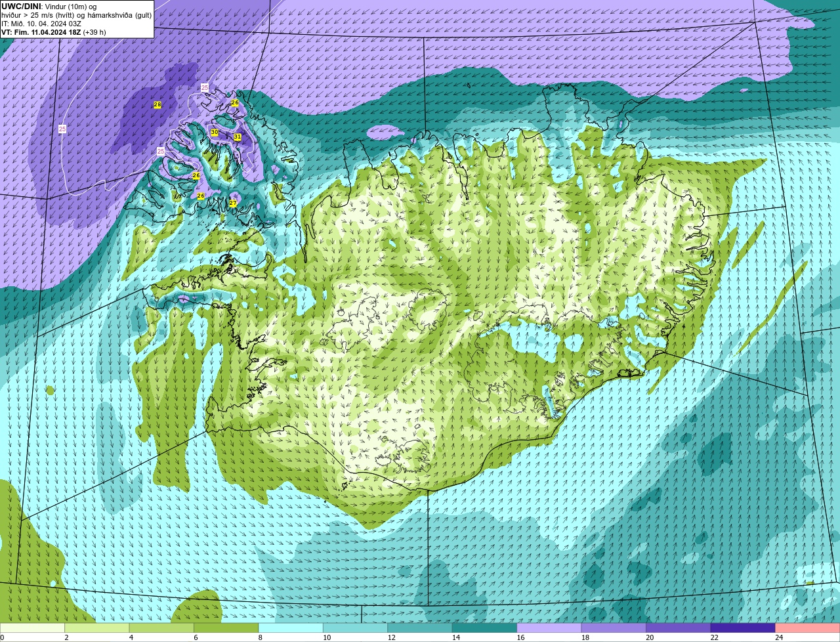The image size is (840, 642).
Task: Click the yellow gust marker labeled 31
Action: [238, 137]
